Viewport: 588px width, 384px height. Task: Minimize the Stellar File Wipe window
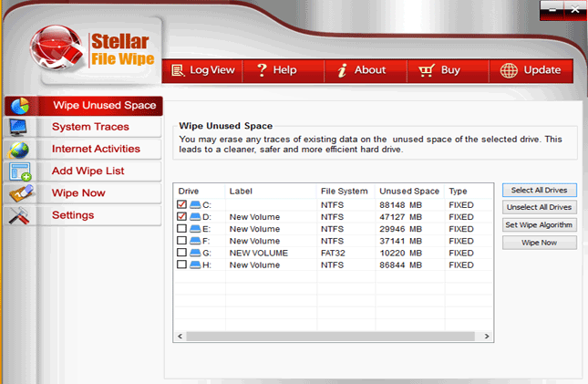pos(552,10)
